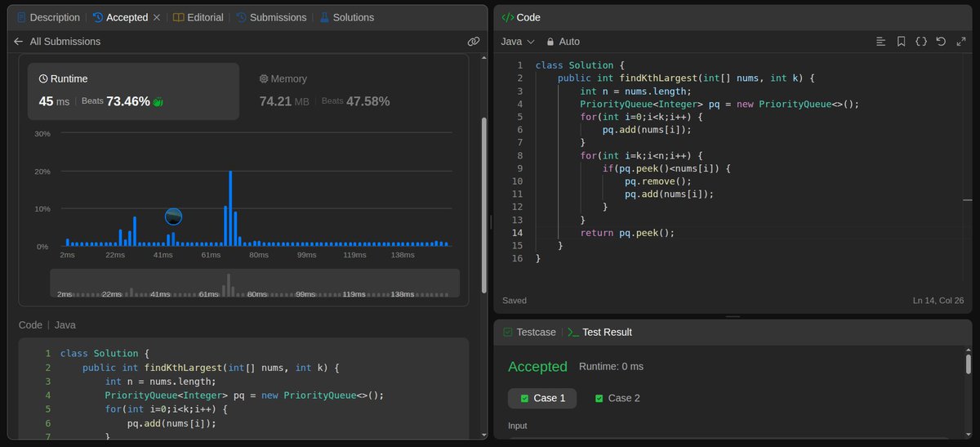Click the Editorial book icon

[x=179, y=17]
